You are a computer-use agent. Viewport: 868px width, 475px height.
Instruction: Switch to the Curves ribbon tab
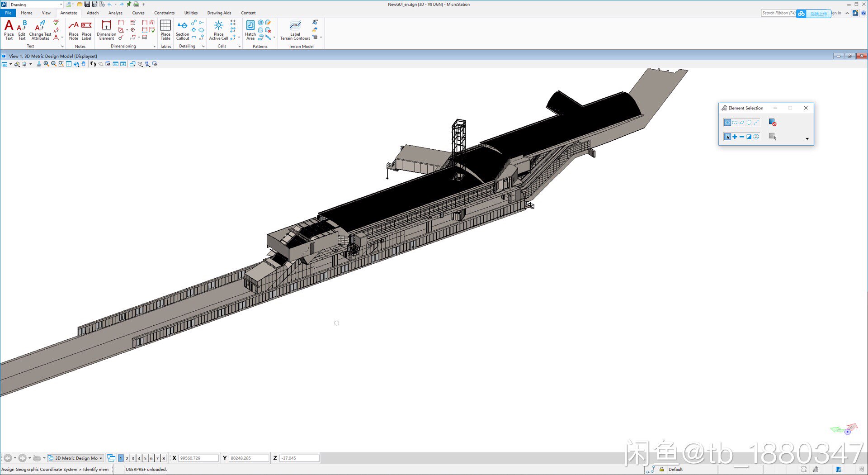pyautogui.click(x=138, y=13)
